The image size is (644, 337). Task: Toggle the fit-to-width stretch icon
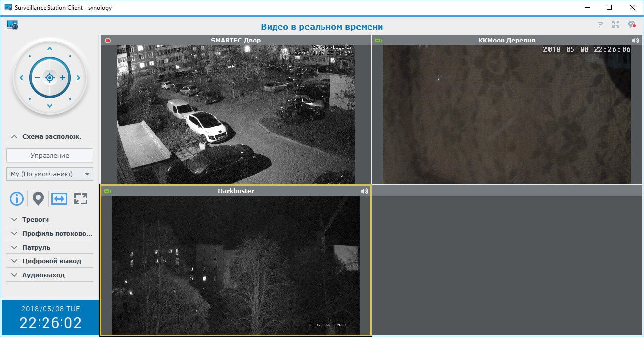(59, 199)
